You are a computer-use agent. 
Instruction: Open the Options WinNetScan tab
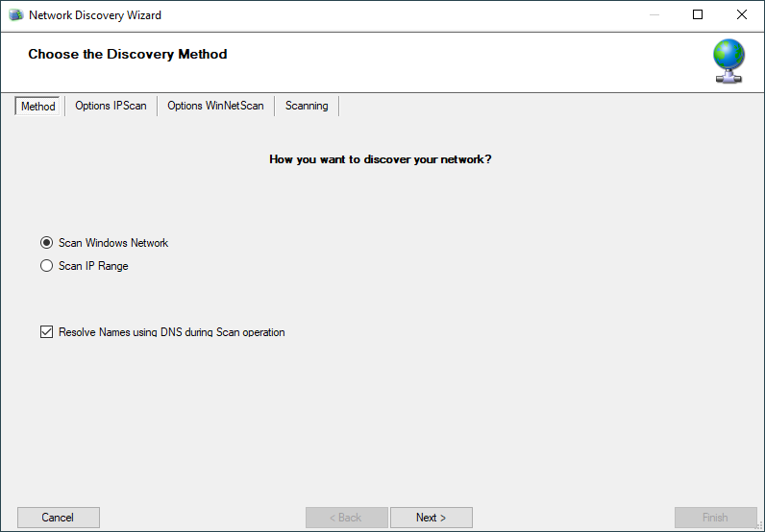215,106
